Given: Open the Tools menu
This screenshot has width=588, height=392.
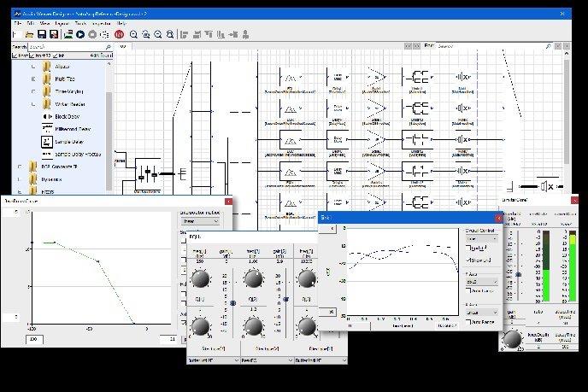Looking at the screenshot, I should 80,23.
